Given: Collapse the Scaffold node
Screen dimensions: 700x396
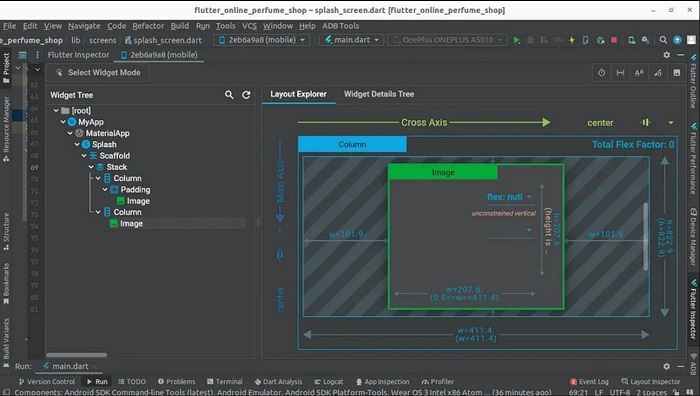Looking at the screenshot, I should [84, 155].
